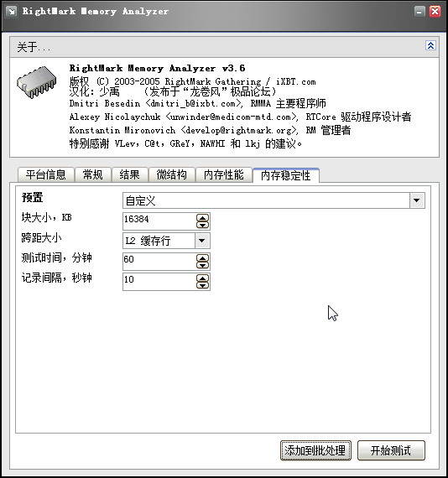Image resolution: width=448 pixels, height=478 pixels.
Task: Click the 关于... panel header
Action: [x=224, y=47]
